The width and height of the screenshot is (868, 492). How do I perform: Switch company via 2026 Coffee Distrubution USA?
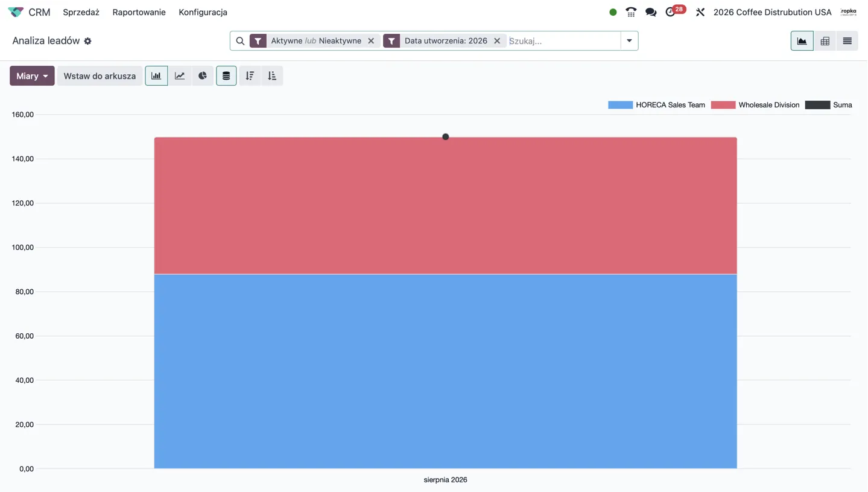tap(772, 12)
